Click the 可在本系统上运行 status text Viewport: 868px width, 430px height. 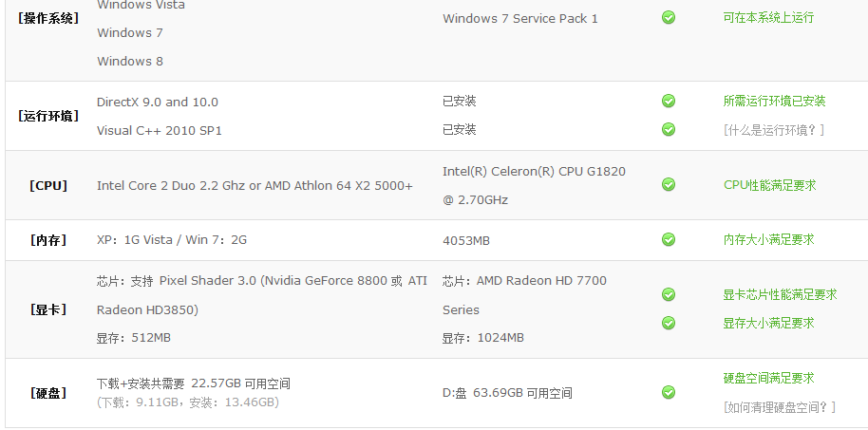(768, 18)
